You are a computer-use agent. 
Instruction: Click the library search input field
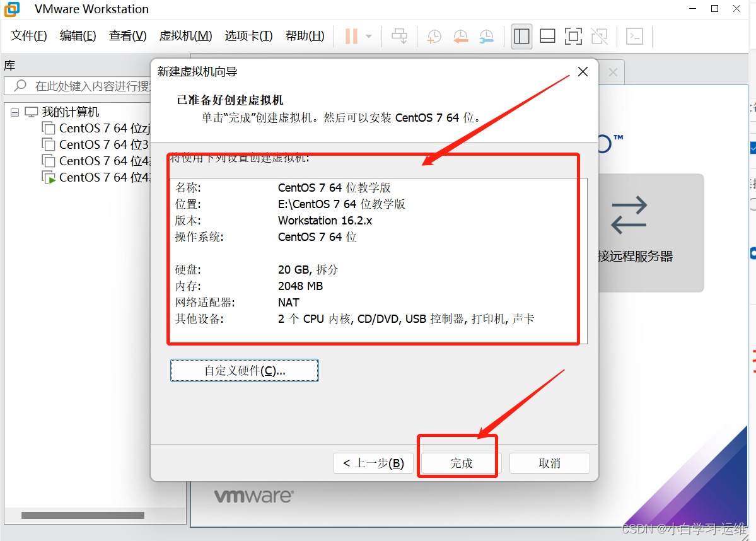click(x=78, y=86)
